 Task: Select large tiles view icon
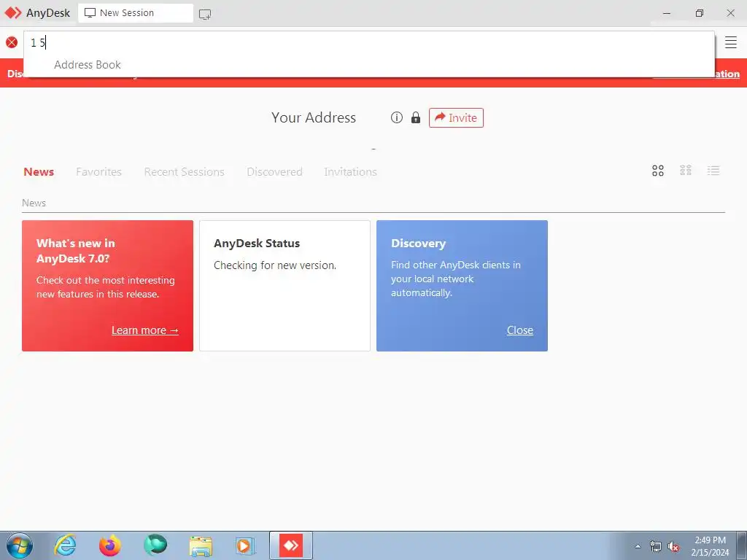coord(658,171)
